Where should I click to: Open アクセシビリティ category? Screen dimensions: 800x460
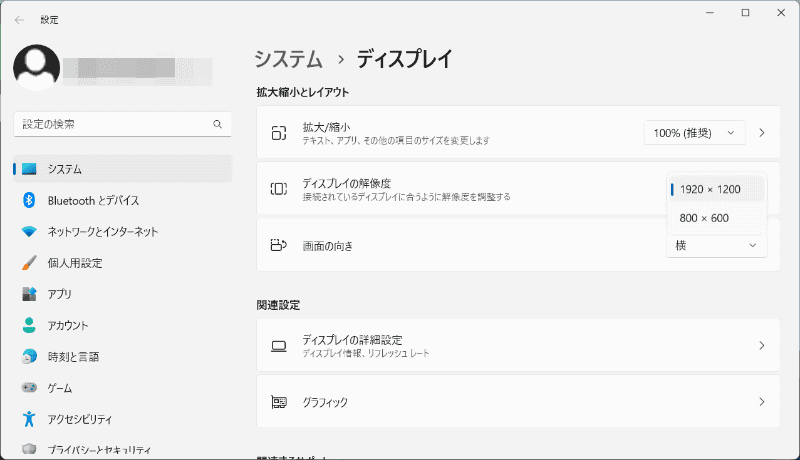pos(122,419)
